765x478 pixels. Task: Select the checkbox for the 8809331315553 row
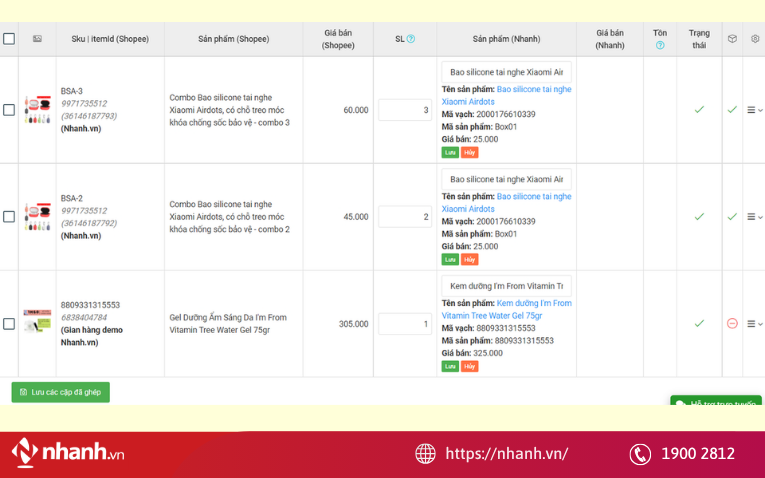click(x=9, y=324)
